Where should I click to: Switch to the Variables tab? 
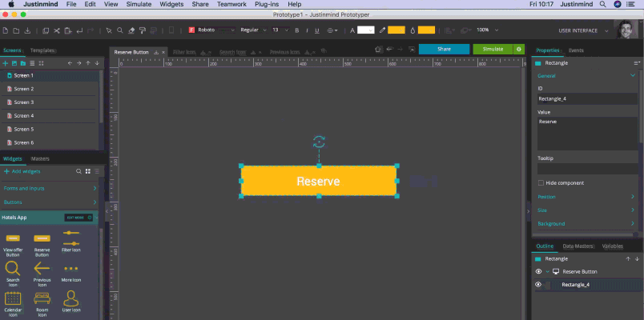click(613, 246)
